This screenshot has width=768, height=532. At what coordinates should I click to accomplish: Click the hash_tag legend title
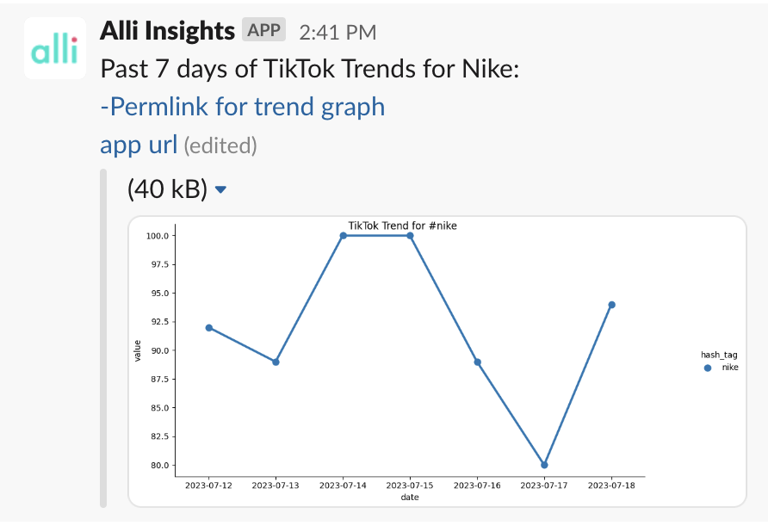pyautogui.click(x=718, y=354)
